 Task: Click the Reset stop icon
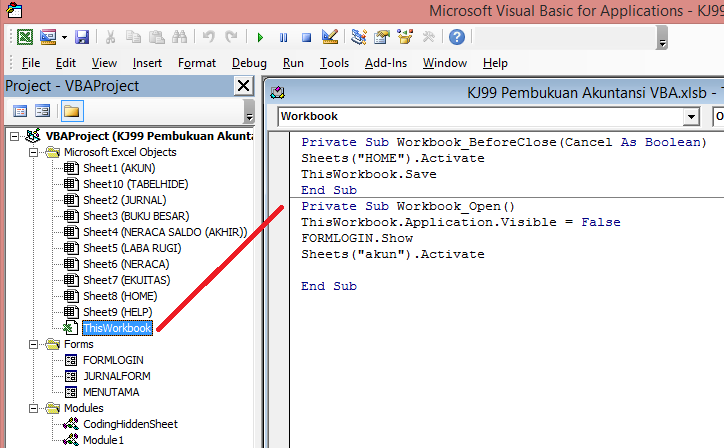click(306, 37)
